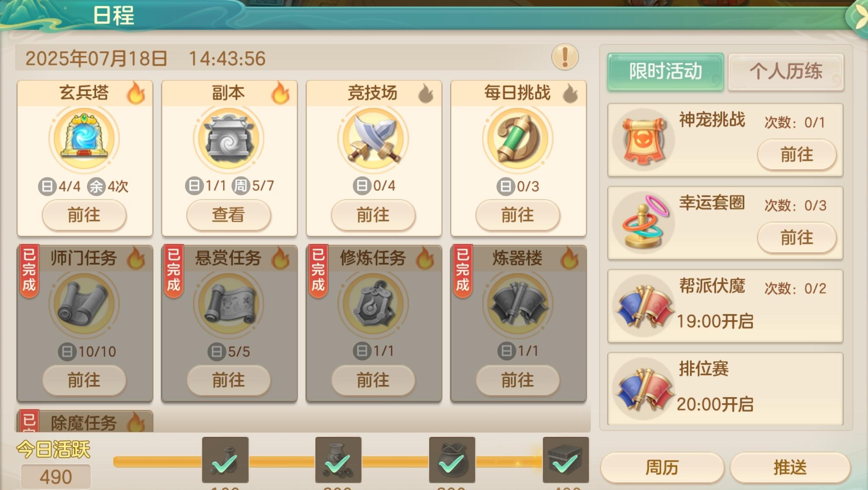Switch to the 个人历练 tab

click(786, 71)
